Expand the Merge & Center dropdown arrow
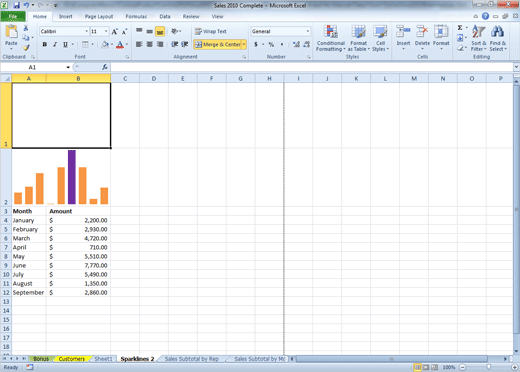 [x=244, y=44]
